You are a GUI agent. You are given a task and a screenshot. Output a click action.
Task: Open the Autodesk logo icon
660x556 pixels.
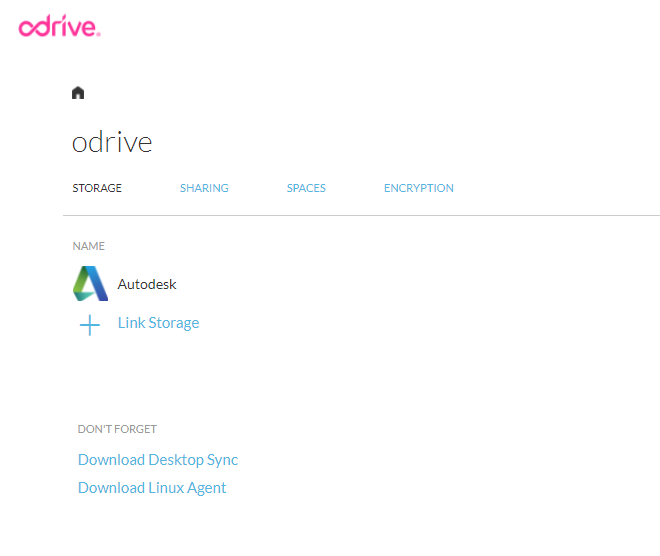(x=90, y=284)
